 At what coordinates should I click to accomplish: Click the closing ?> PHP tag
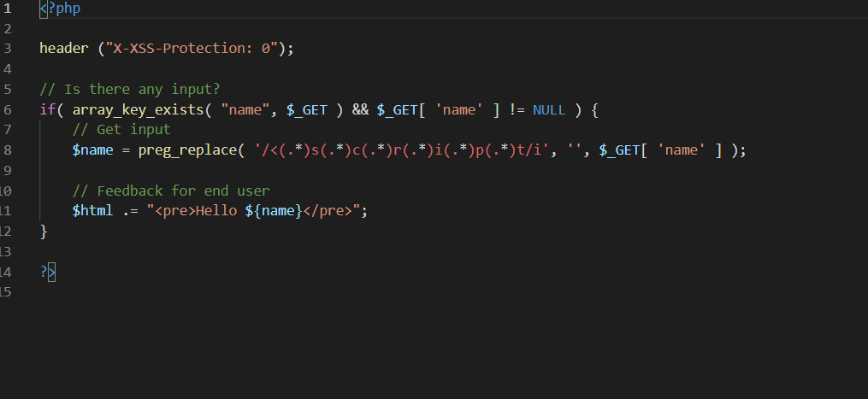[47, 272]
